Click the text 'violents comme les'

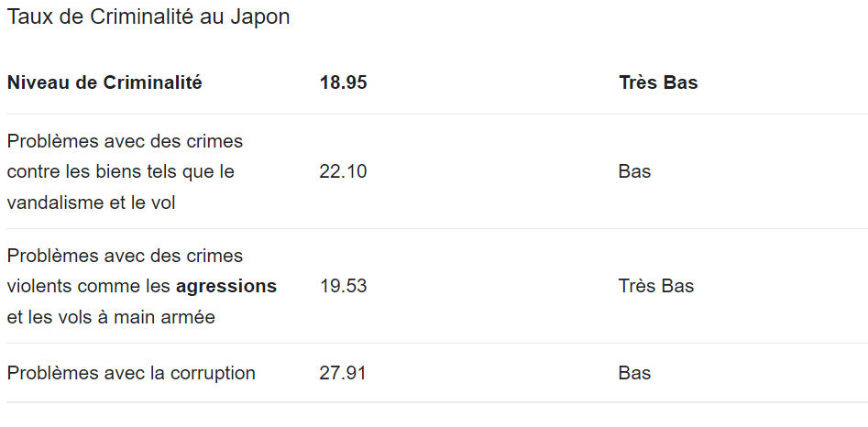point(89,287)
